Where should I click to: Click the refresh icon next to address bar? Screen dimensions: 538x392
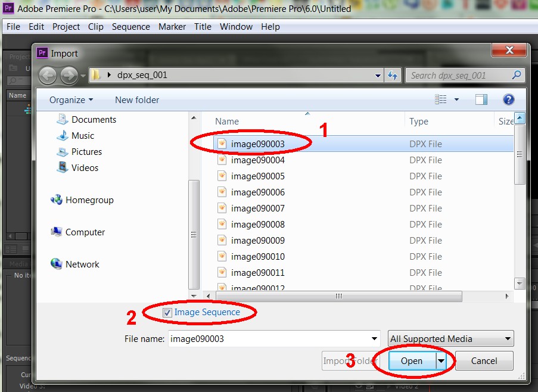(x=393, y=76)
